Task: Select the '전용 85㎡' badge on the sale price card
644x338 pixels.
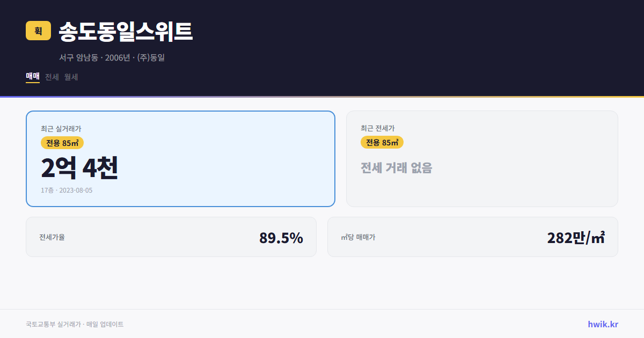Action: 61,142
